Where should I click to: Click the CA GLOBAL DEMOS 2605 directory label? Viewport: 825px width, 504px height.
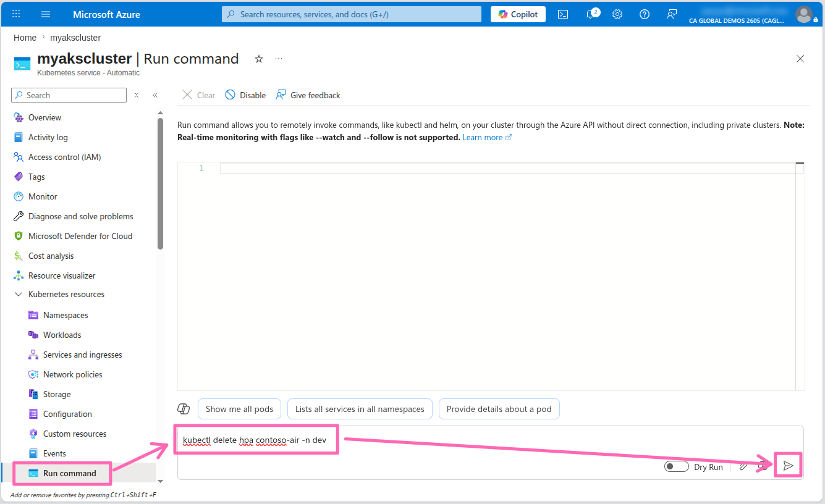pyautogui.click(x=737, y=20)
